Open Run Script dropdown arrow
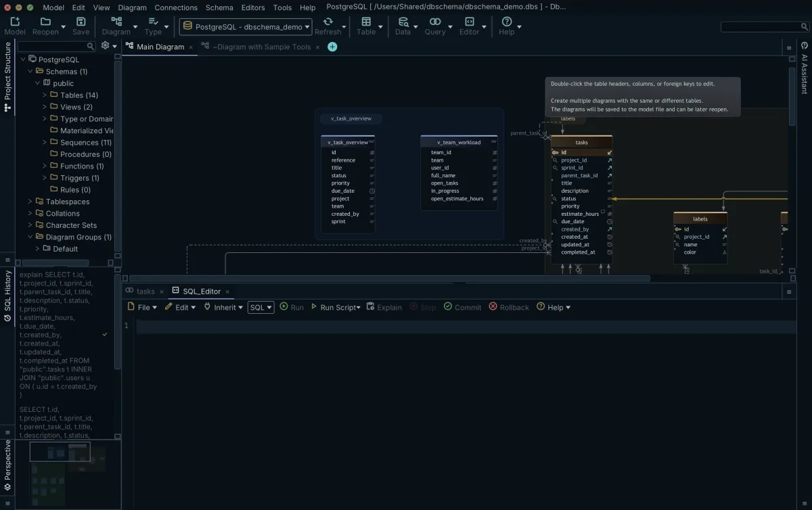812x510 pixels. [x=359, y=308]
